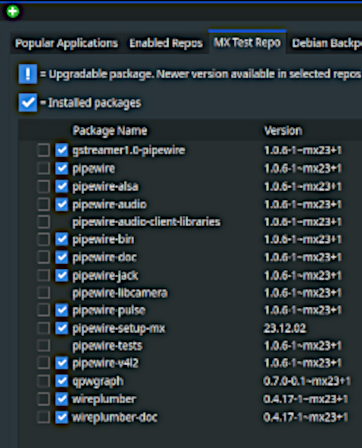The image size is (362, 448).
Task: Click installed icon beside pipewire package
Action: (62, 168)
